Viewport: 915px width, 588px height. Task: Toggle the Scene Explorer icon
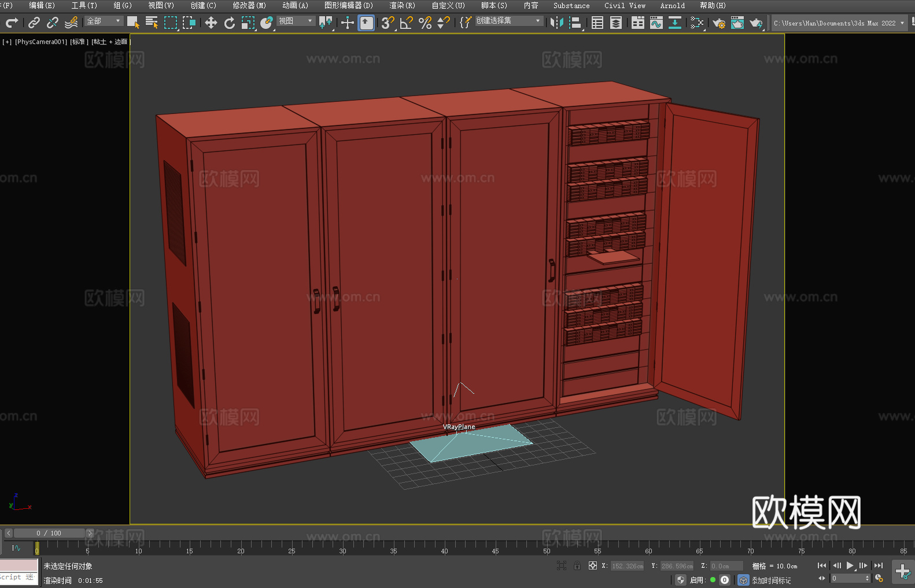point(597,23)
